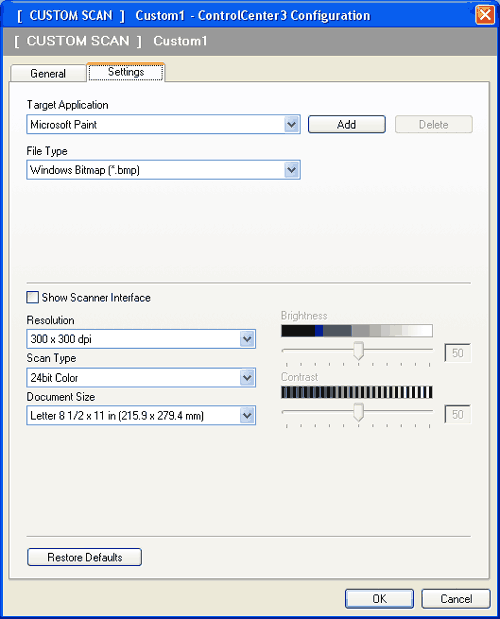Click the Add button
The image size is (500, 619).
(x=346, y=124)
